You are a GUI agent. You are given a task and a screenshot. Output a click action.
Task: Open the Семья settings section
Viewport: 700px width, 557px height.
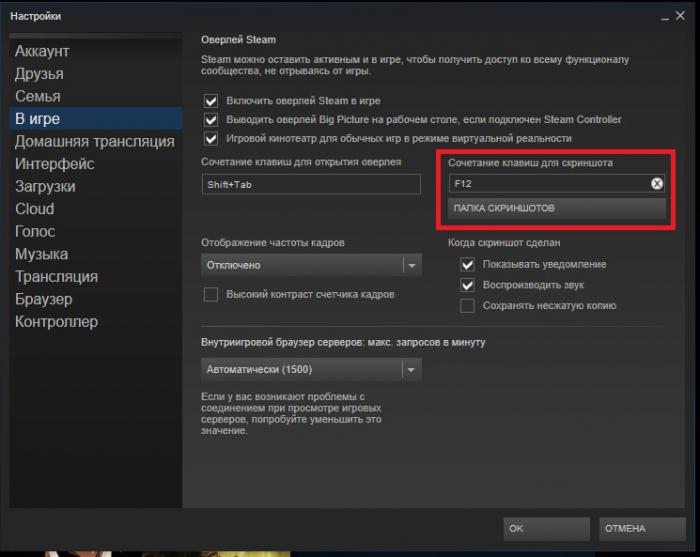[96, 96]
